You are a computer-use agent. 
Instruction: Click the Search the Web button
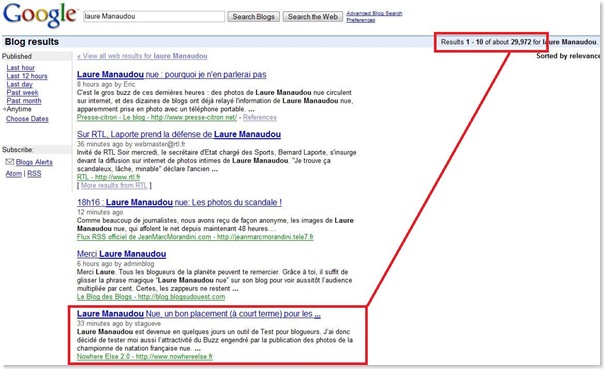(312, 17)
